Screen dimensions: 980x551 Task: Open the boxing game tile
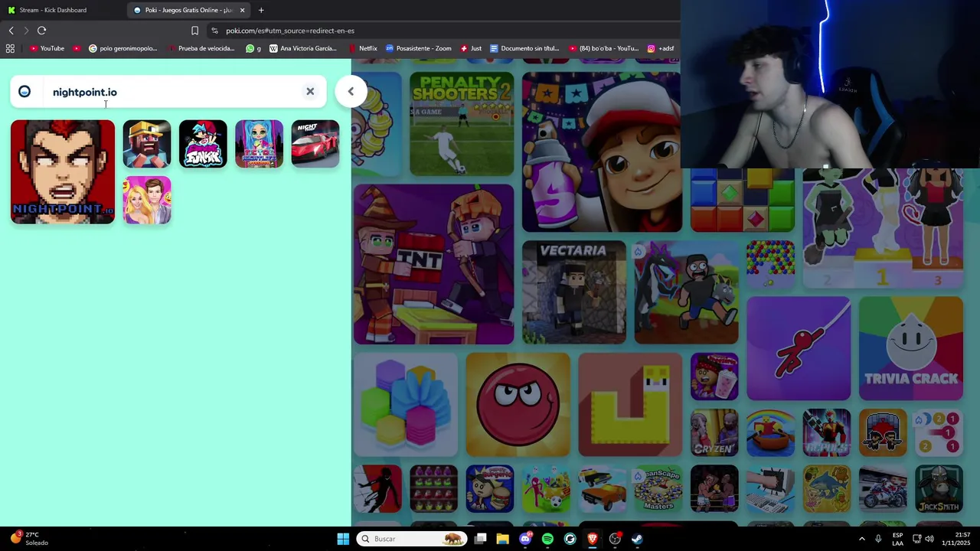pos(714,488)
